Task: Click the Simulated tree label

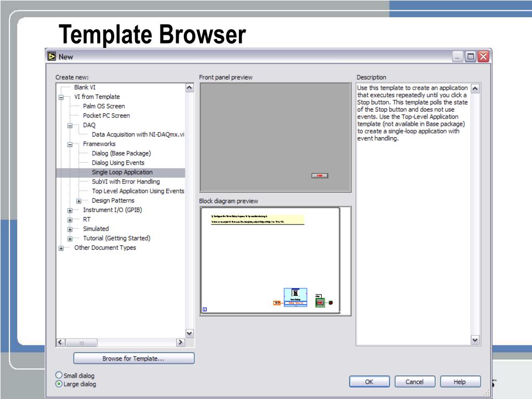Action: pyautogui.click(x=96, y=229)
